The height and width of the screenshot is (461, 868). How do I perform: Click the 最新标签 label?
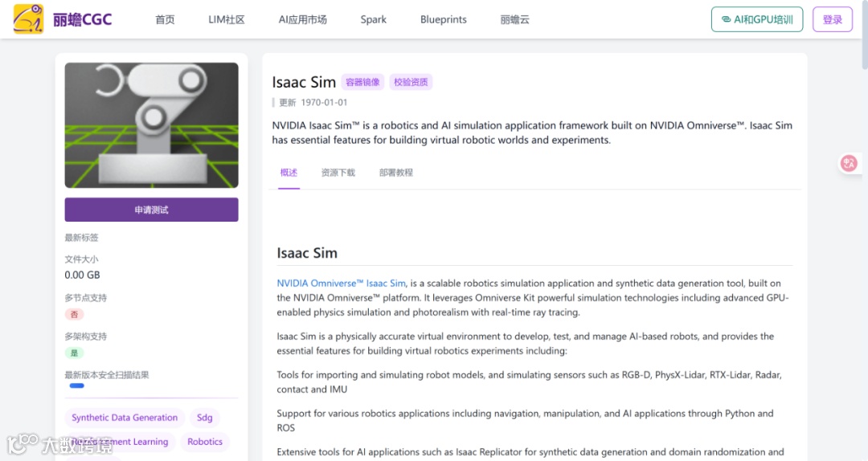pyautogui.click(x=81, y=238)
